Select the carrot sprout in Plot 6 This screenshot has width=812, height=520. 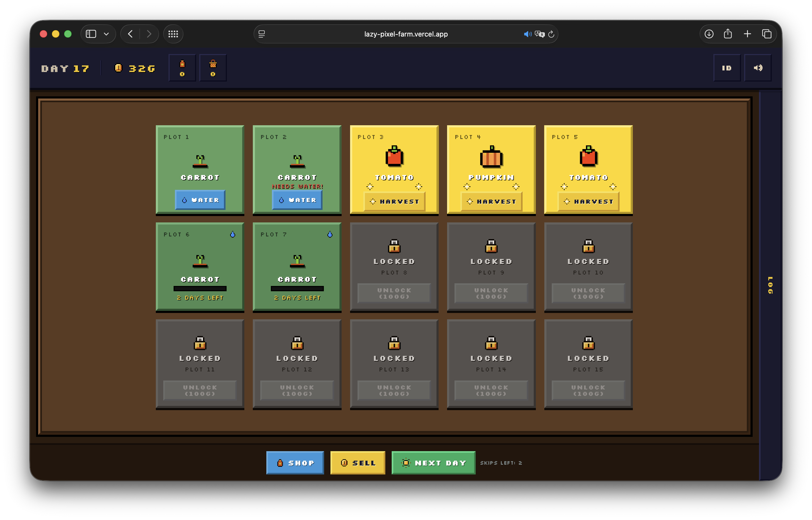tap(200, 261)
